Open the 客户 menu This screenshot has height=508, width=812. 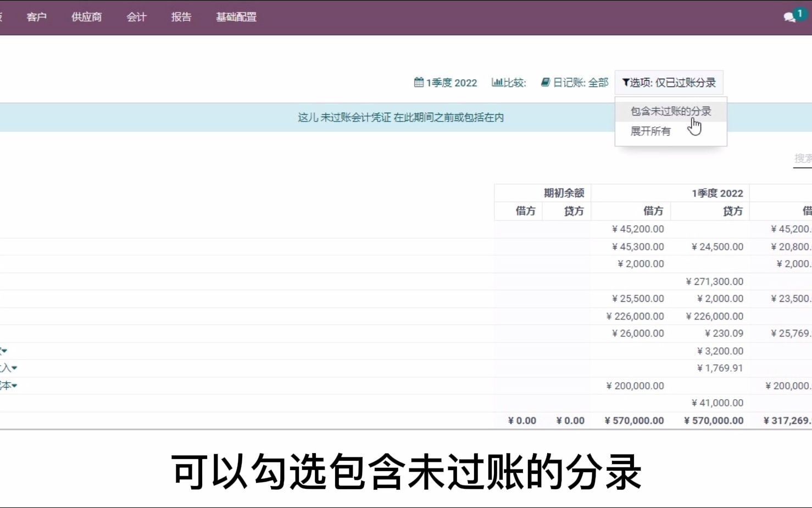point(36,17)
